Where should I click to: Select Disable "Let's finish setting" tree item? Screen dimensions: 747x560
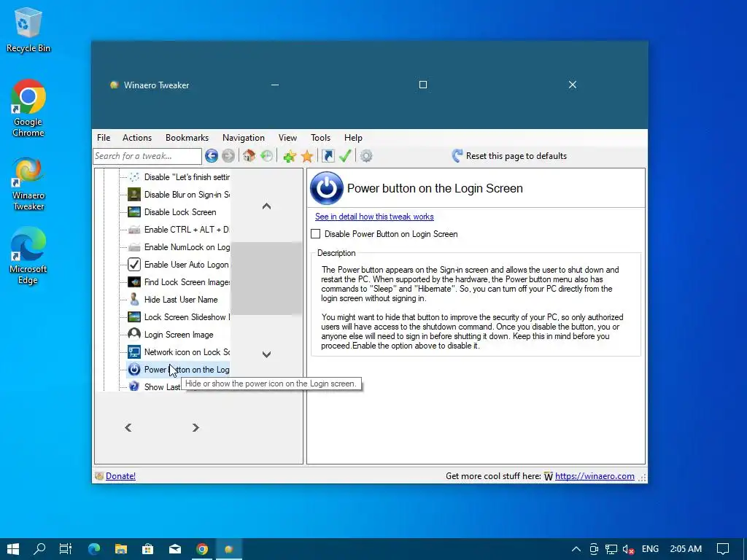coord(179,177)
